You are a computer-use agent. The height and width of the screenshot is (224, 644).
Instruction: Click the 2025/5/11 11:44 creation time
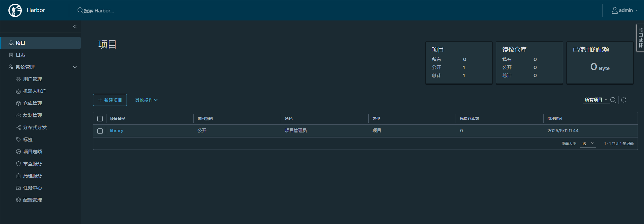(563, 130)
